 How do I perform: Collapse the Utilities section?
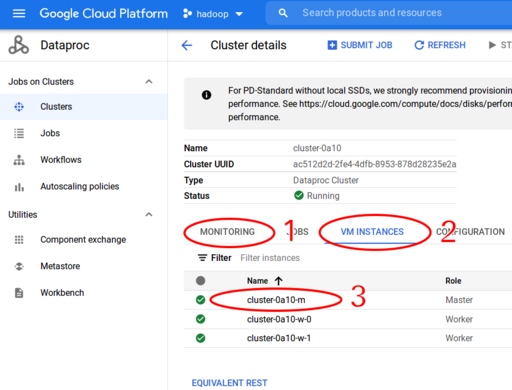point(149,214)
